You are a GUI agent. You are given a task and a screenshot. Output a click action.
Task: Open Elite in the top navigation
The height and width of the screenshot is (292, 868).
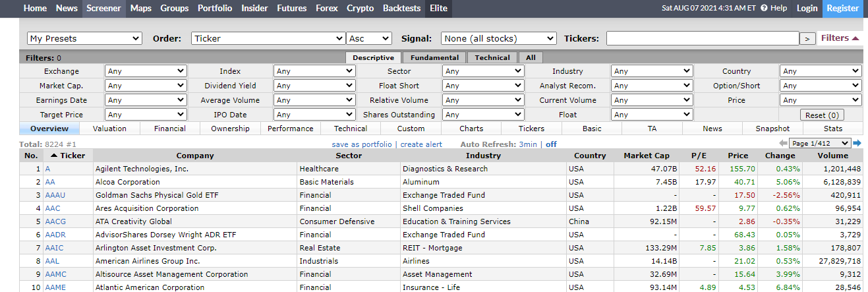coord(438,8)
